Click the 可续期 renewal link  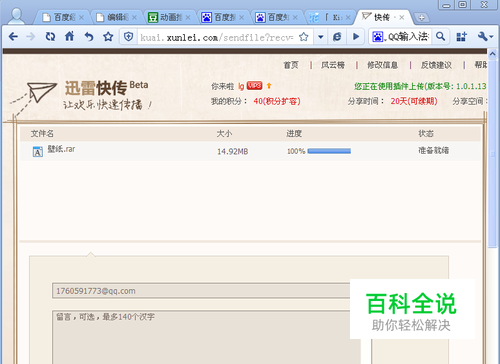point(414,101)
